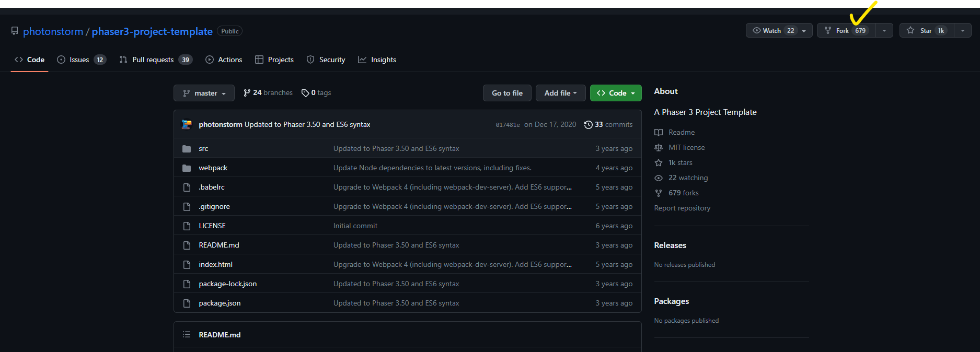Screen dimensions: 980x352
Task: Switch to the Insights tab
Action: (x=377, y=60)
